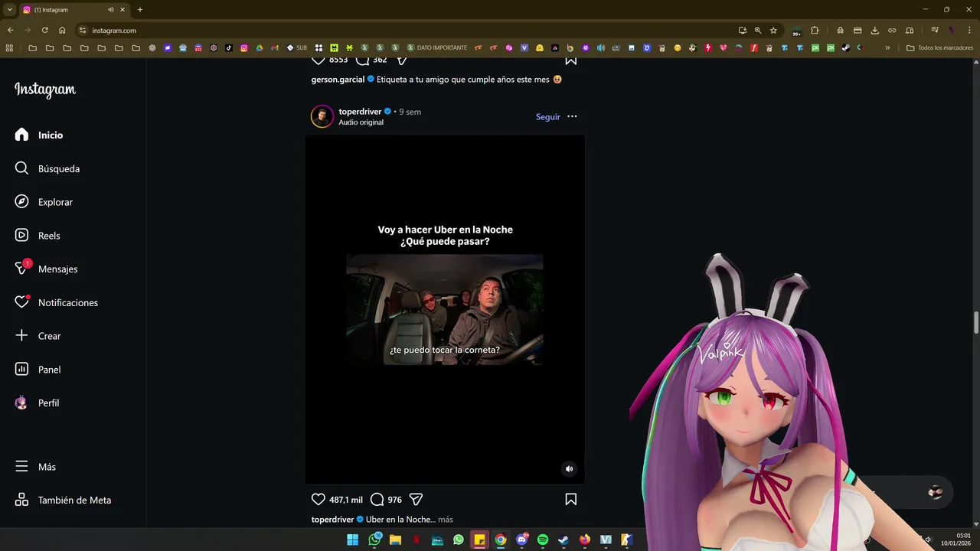
Task: Save the toperdriver post with the bookmark icon
Action: [x=570, y=499]
